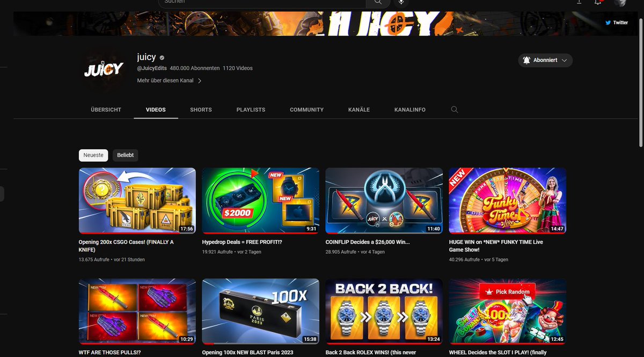This screenshot has height=357, width=644.
Task: Click the 14:47 duration badge
Action: (557, 229)
